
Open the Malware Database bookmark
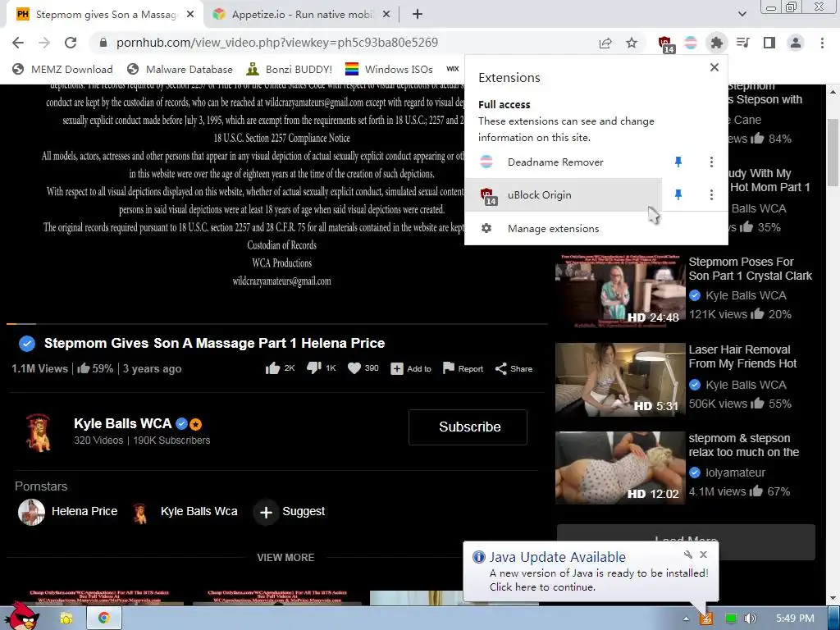180,69
